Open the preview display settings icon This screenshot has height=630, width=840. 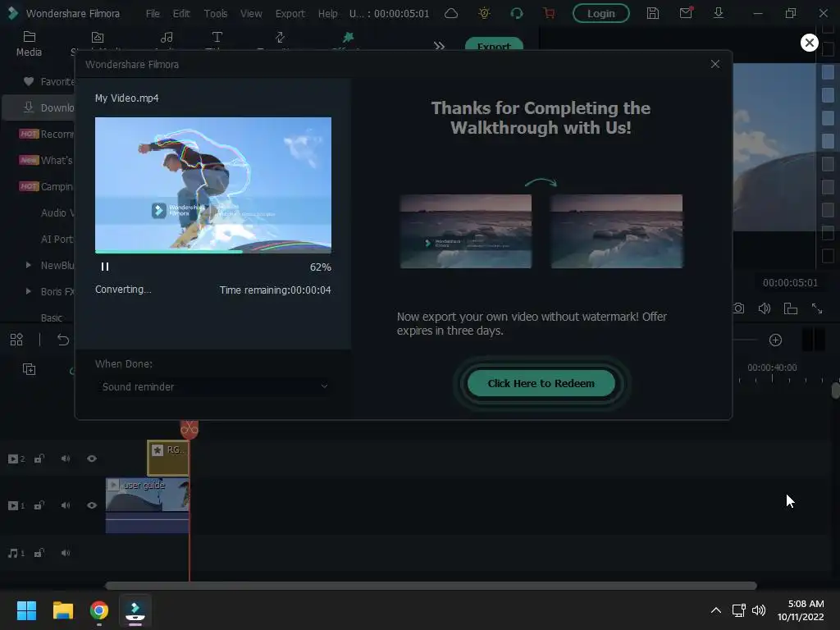click(791, 308)
